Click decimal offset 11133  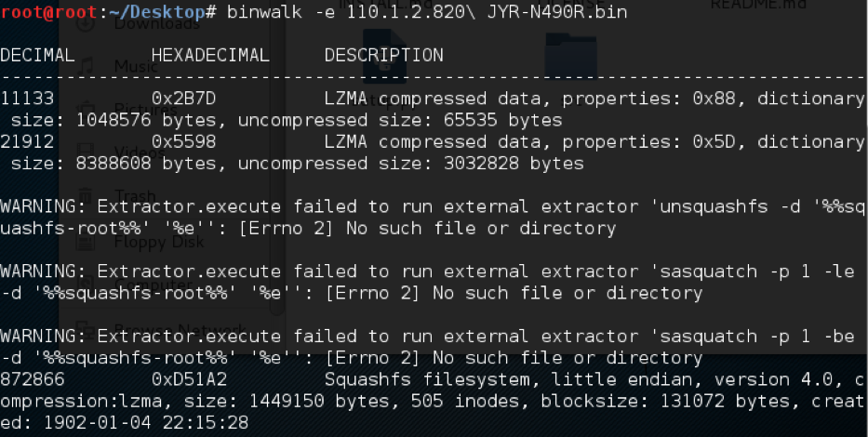pos(27,99)
